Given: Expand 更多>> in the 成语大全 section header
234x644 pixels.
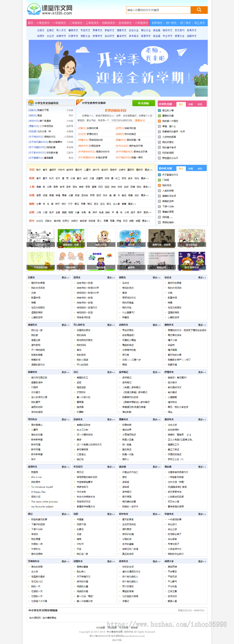Looking at the screenshot, I should pyautogui.click(x=202, y=561).
